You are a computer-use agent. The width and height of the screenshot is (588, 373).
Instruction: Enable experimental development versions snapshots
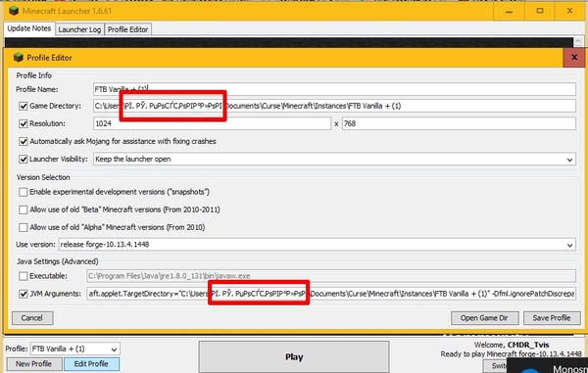tap(24, 192)
